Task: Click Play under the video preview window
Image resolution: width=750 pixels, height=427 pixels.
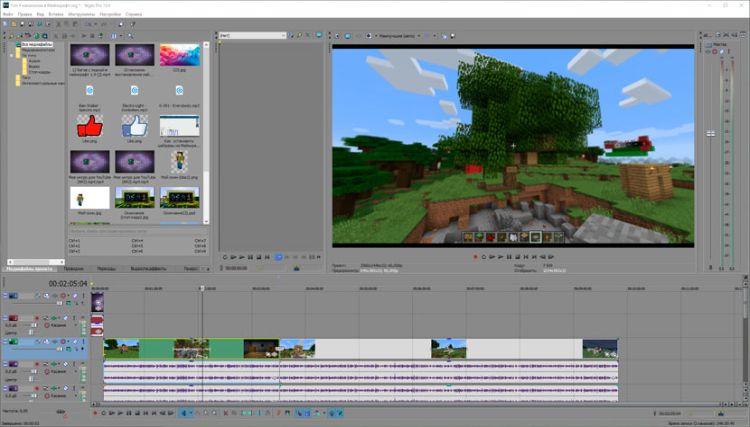Action: pos(500,257)
